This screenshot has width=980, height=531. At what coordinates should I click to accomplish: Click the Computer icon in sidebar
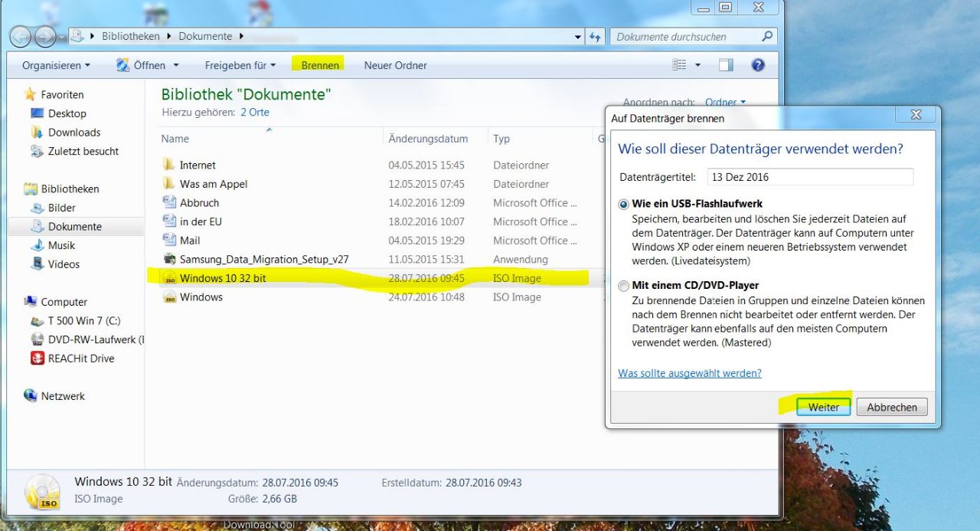point(31,302)
